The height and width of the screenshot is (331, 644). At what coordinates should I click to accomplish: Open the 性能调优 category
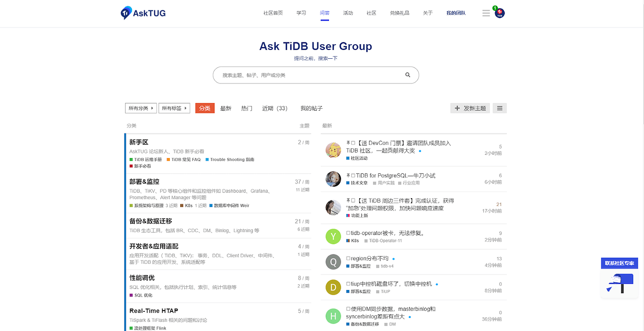pyautogui.click(x=142, y=278)
